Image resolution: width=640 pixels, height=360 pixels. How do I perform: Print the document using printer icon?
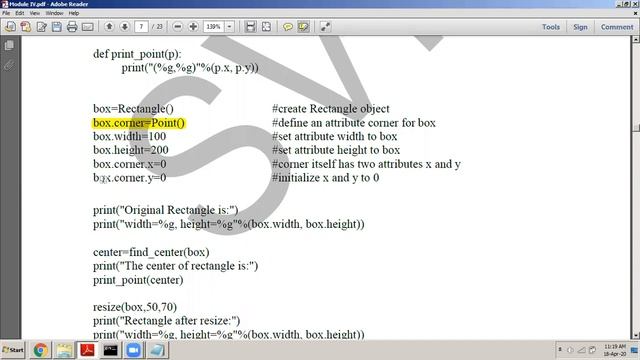(72, 27)
